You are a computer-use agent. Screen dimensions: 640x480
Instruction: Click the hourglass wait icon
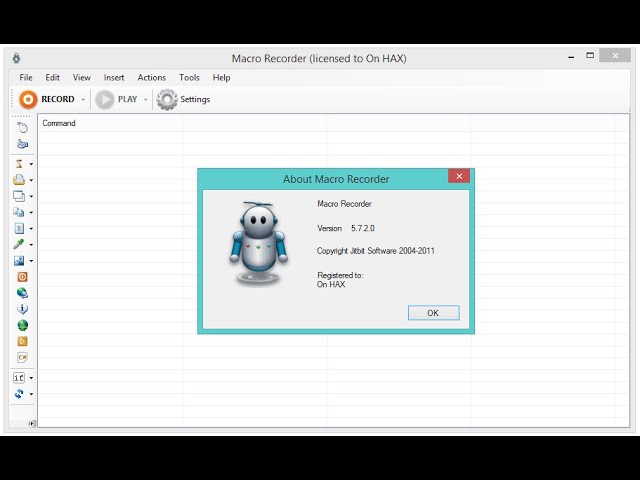pos(20,163)
